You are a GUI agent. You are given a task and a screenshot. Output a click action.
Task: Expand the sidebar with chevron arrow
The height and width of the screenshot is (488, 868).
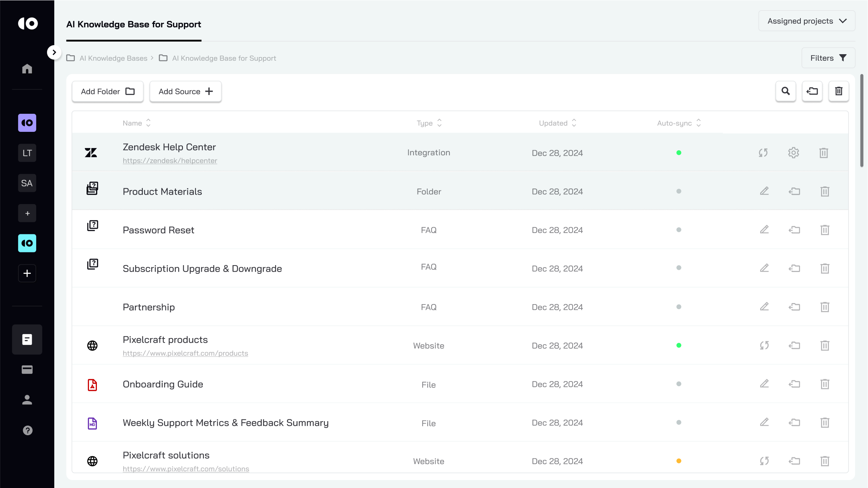54,52
